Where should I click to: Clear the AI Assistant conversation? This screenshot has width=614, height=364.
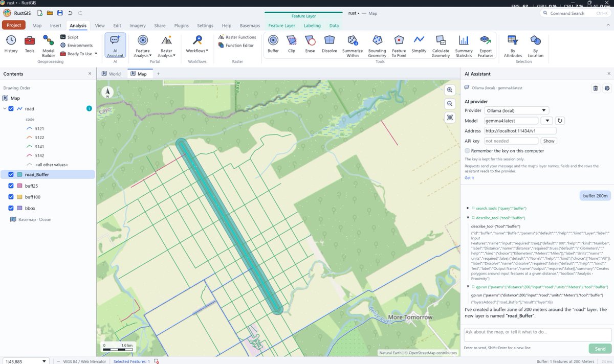point(596,88)
